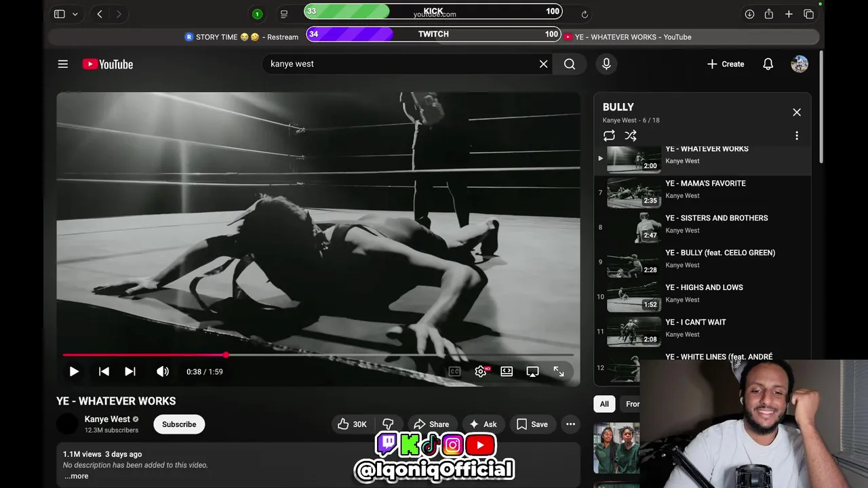Click the youtube.com address bar

pos(434,14)
